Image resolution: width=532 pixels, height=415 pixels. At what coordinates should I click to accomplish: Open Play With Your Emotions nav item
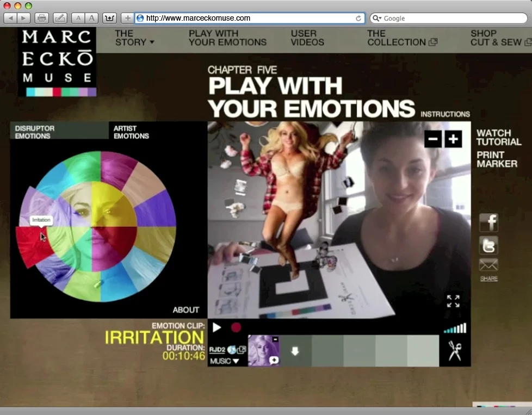[x=227, y=38]
